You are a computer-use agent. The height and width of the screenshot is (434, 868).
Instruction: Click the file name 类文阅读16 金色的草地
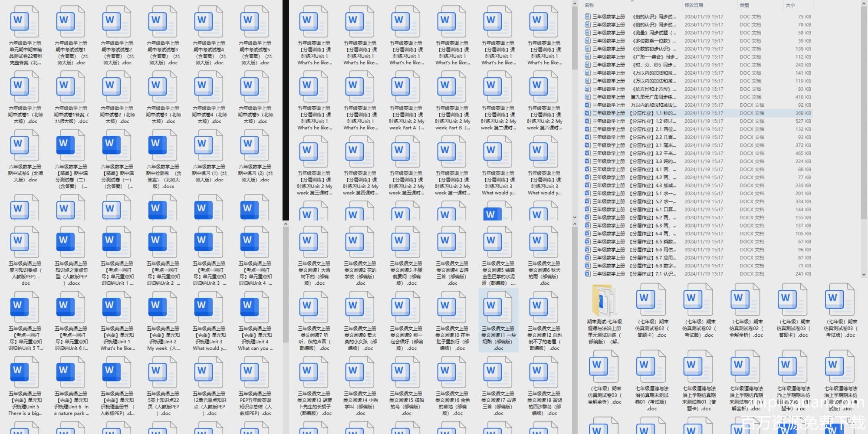click(x=452, y=403)
